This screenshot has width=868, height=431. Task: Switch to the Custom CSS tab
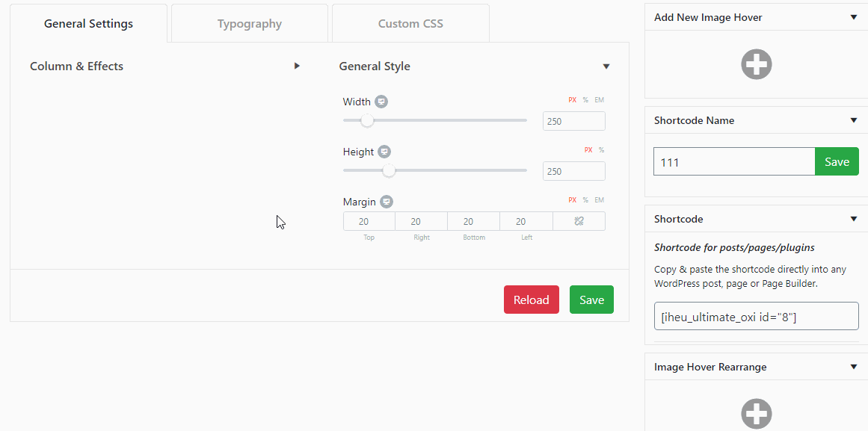[410, 24]
